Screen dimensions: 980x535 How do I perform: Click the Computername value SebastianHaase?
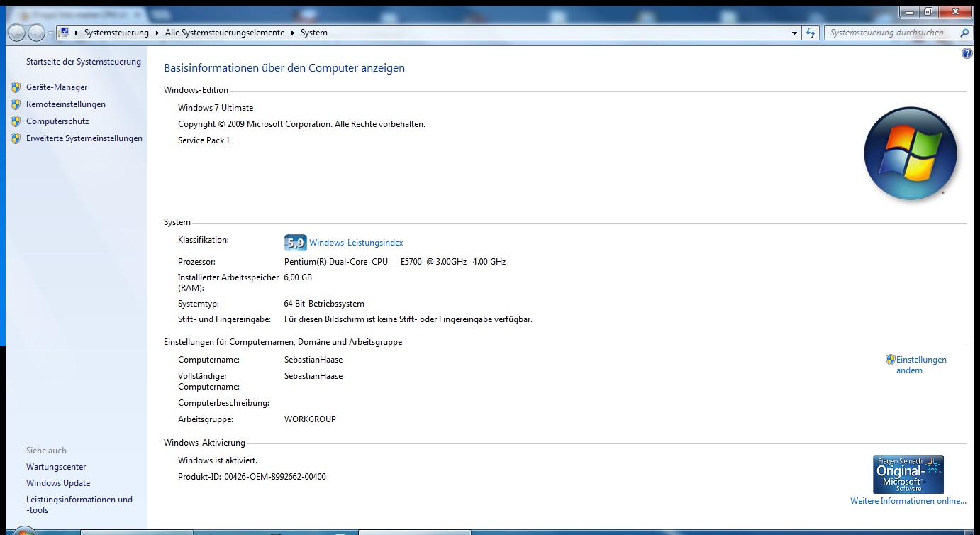313,360
